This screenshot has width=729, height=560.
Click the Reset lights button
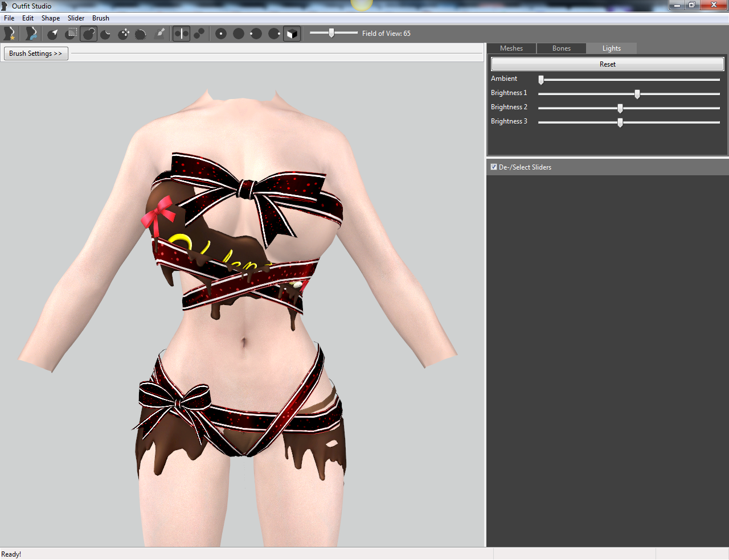pyautogui.click(x=608, y=64)
